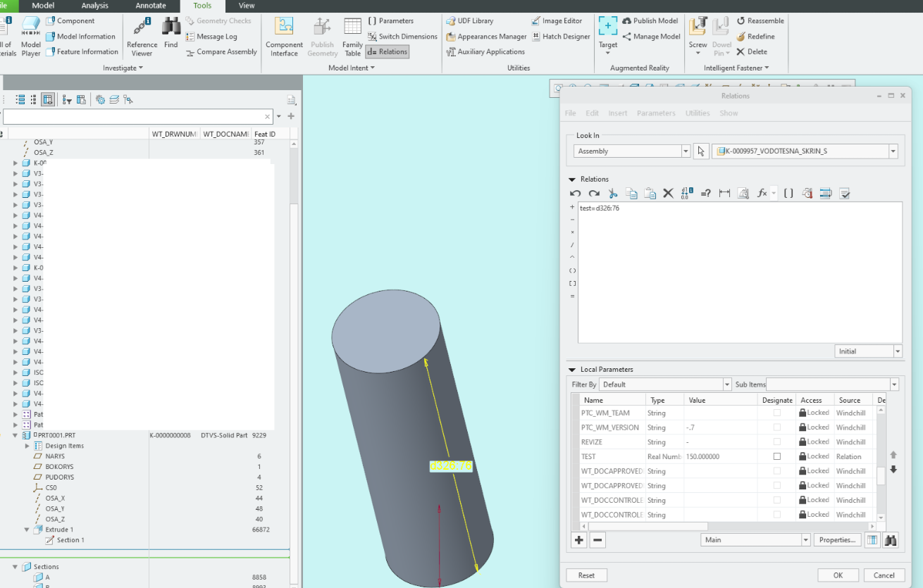Click the Properties... button
The width and height of the screenshot is (923, 588).
coord(838,540)
